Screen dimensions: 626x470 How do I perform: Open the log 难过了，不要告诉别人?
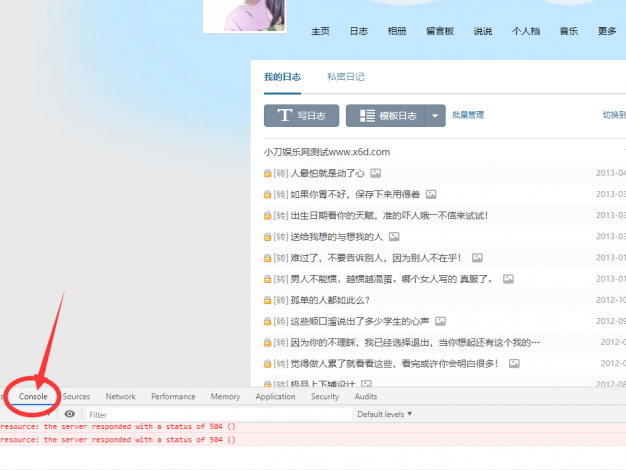pyautogui.click(x=376, y=258)
